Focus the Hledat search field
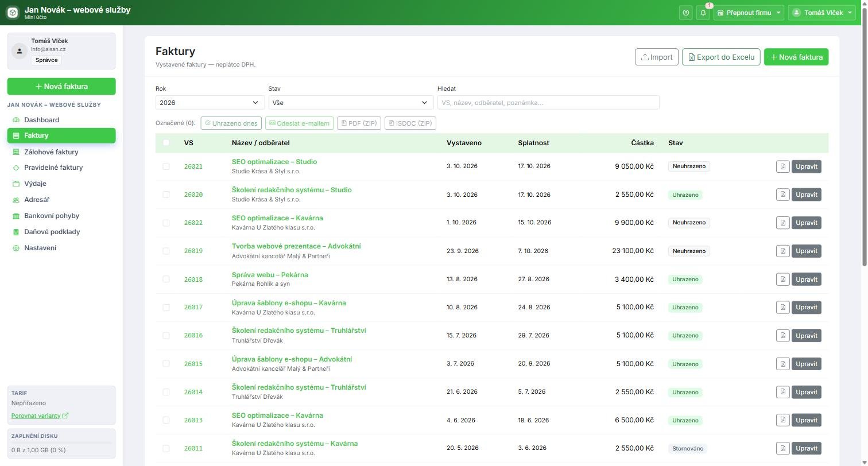 click(x=548, y=103)
